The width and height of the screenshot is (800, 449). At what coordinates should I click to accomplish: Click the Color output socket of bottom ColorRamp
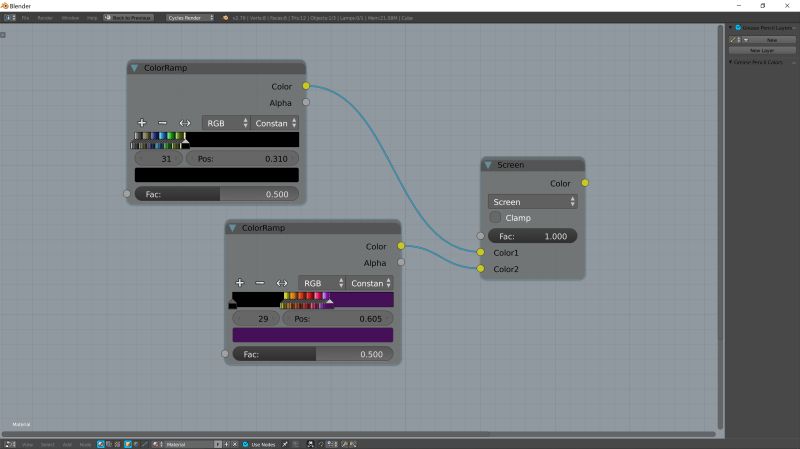401,246
